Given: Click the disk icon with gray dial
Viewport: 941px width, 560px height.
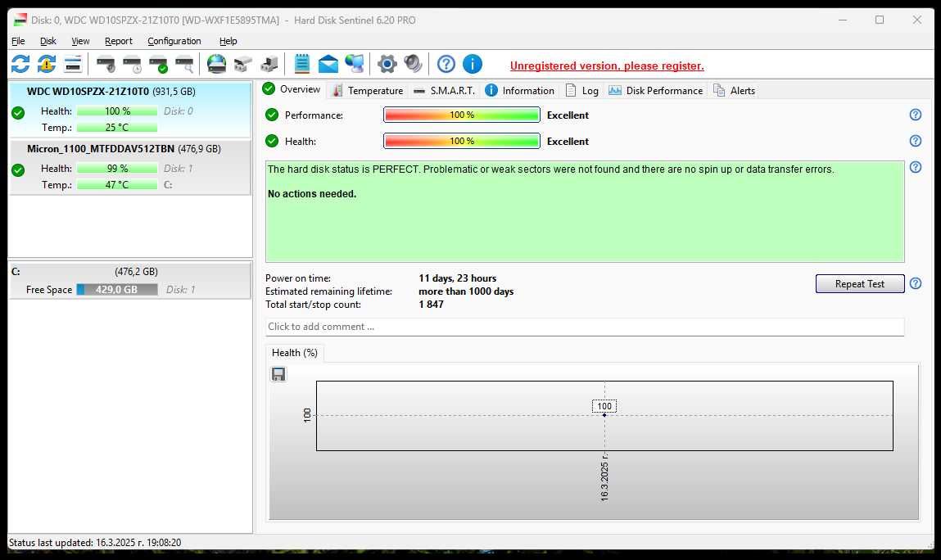Looking at the screenshot, I should (106, 64).
